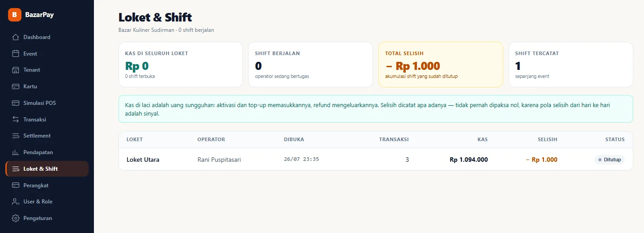
Task: Click the Transaksi arrows icon
Action: [x=16, y=120]
